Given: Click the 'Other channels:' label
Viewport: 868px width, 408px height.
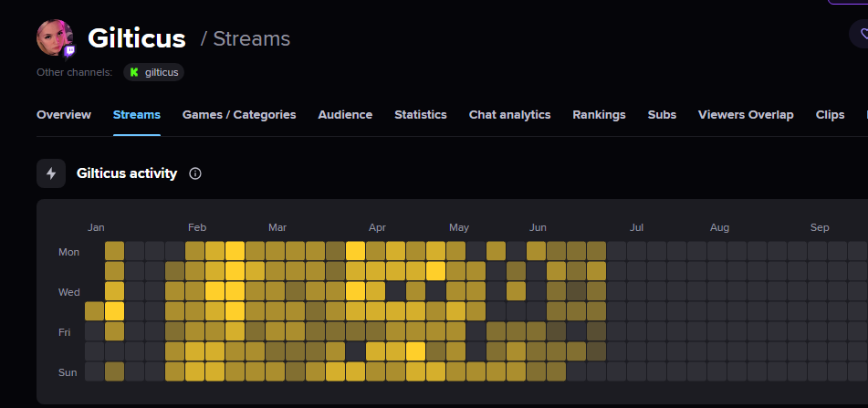Looking at the screenshot, I should (x=74, y=72).
